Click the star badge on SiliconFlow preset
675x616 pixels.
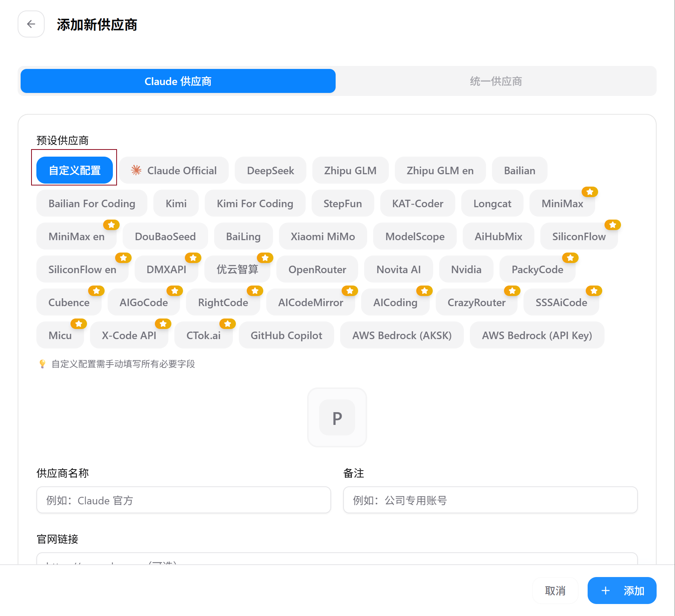tap(612, 225)
